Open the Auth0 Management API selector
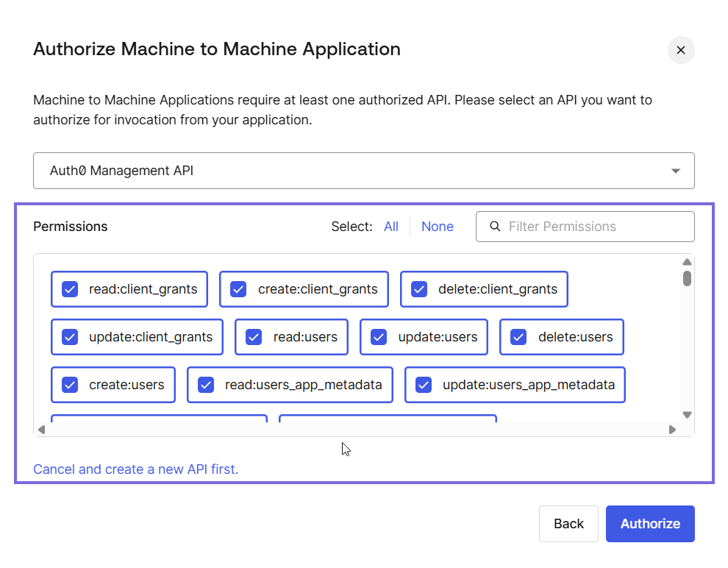Image resolution: width=728 pixels, height=568 pixels. 364,170
